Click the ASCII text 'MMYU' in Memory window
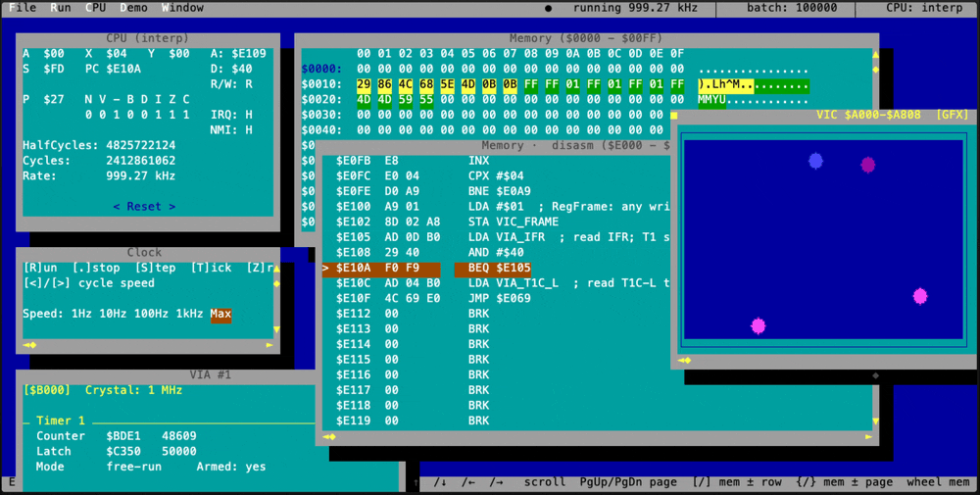 coord(711,99)
